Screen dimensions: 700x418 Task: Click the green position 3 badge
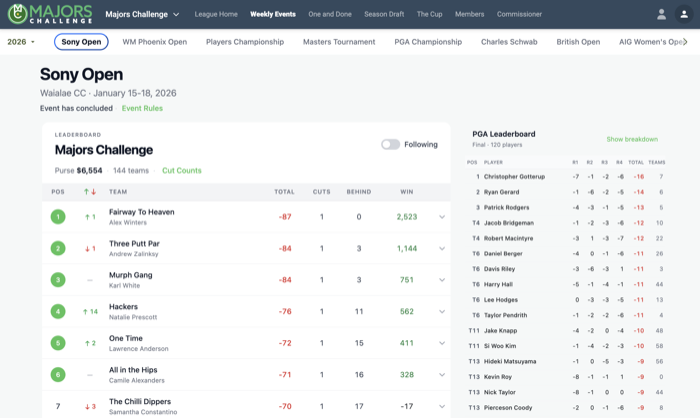point(58,280)
